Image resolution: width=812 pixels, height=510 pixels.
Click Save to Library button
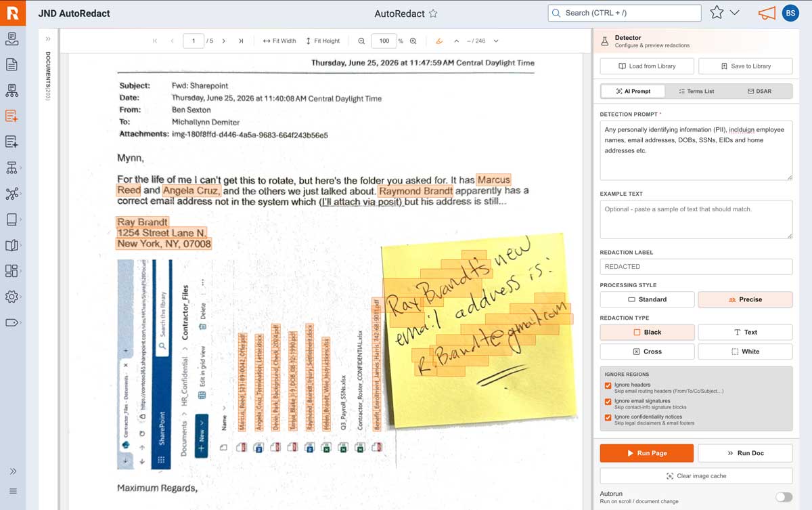click(745, 66)
